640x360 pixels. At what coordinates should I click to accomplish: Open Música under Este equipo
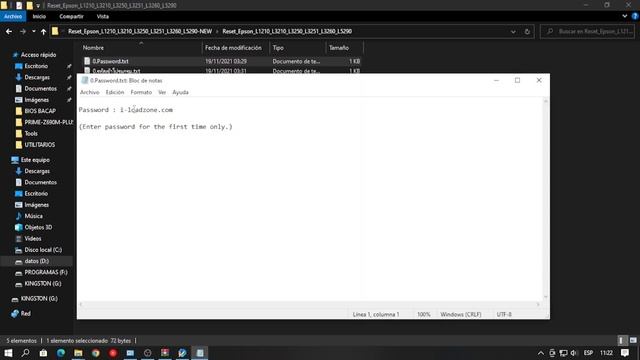pyautogui.click(x=33, y=216)
